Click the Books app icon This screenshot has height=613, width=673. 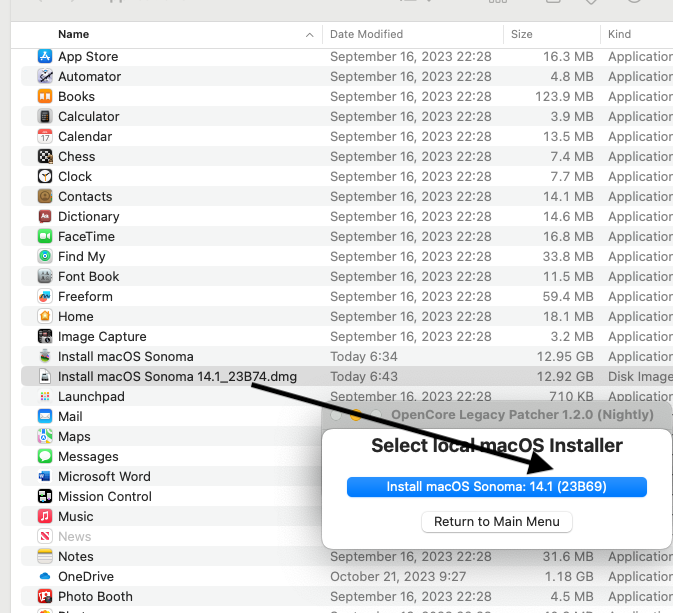[45, 96]
